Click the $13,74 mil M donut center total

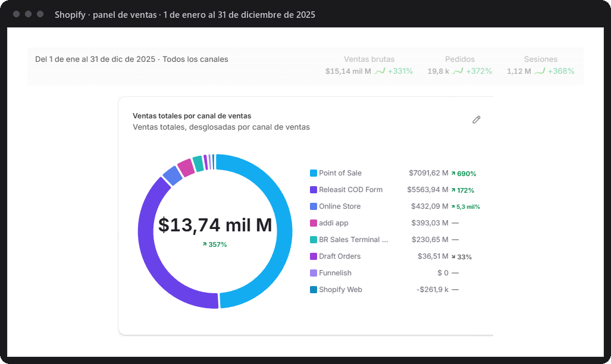pos(215,225)
